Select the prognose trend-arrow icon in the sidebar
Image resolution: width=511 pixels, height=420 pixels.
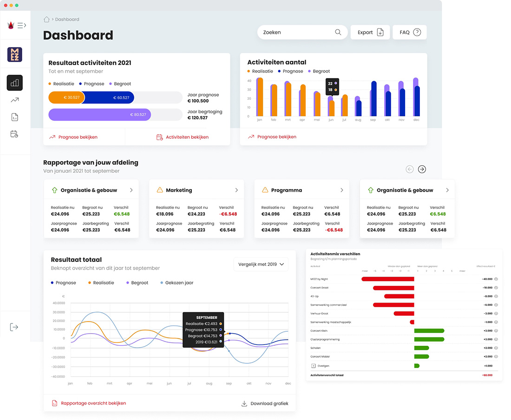(14, 100)
